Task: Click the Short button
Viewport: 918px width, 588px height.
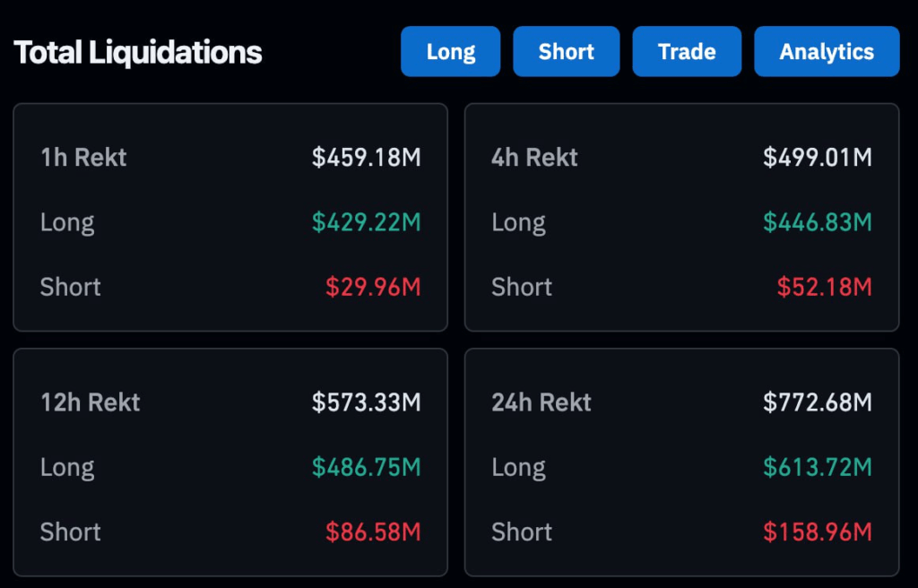Action: [566, 52]
